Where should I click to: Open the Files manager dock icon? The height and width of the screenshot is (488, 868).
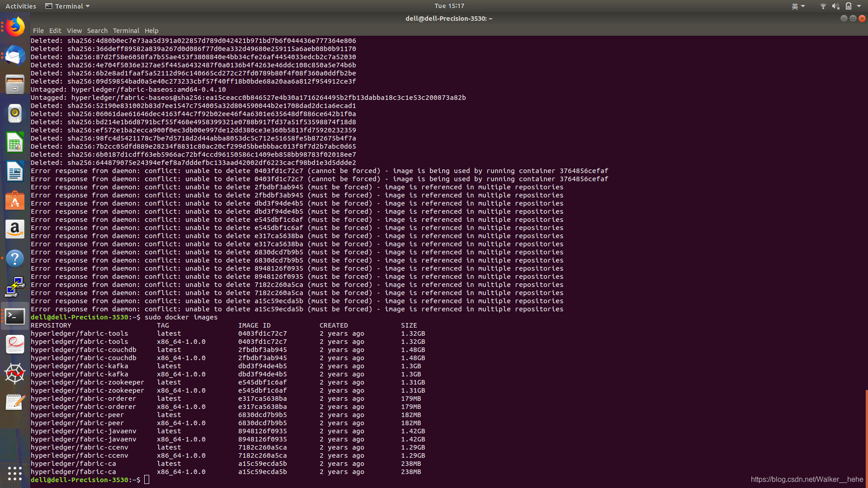[15, 84]
